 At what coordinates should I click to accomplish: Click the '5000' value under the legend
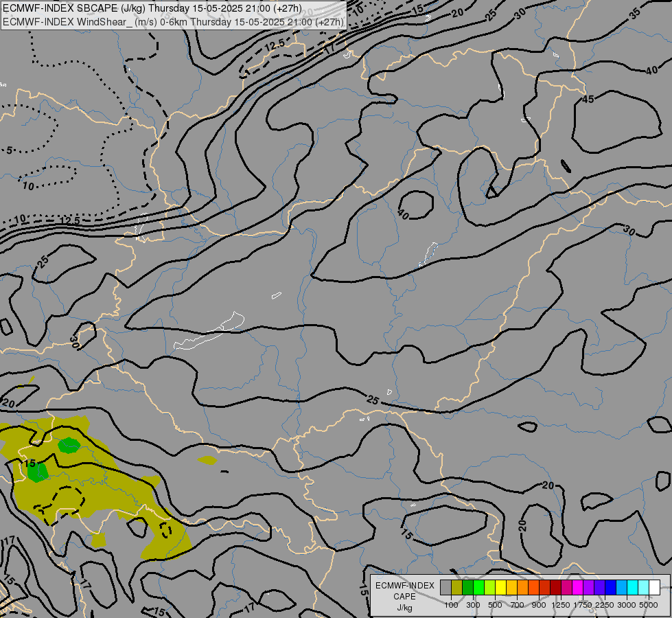649,605
